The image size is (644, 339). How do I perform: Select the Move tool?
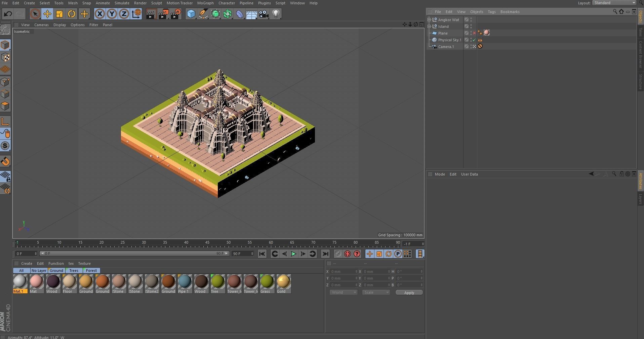(47, 14)
